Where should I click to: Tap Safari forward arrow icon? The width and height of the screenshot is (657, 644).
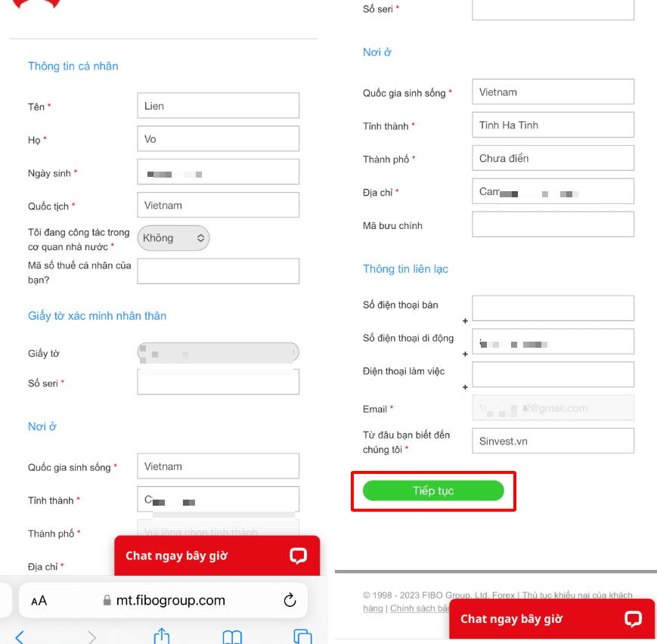91,636
